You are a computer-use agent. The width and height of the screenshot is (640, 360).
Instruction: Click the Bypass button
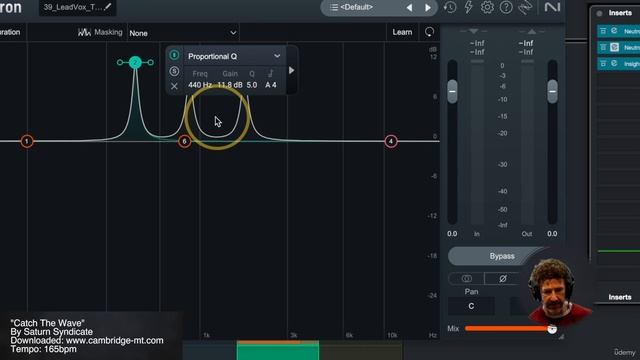pyautogui.click(x=502, y=256)
